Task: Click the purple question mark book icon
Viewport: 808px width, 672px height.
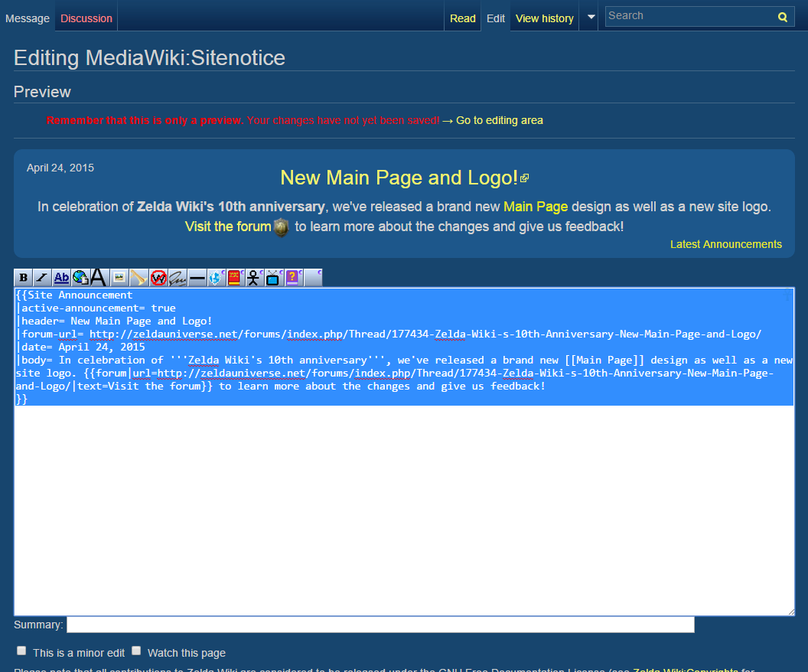Action: coord(293,278)
